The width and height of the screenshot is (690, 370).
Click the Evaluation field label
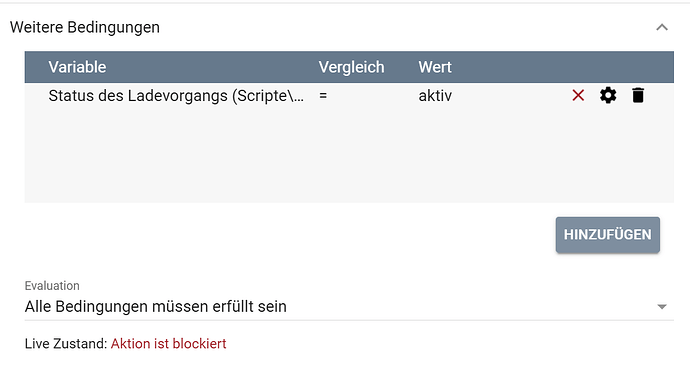[x=52, y=286]
